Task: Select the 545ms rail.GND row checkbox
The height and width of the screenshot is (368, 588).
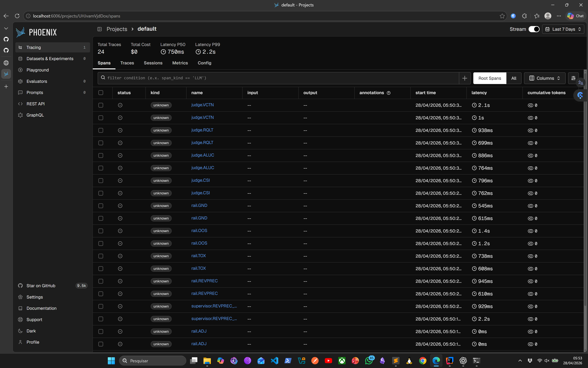Action: [x=101, y=206]
